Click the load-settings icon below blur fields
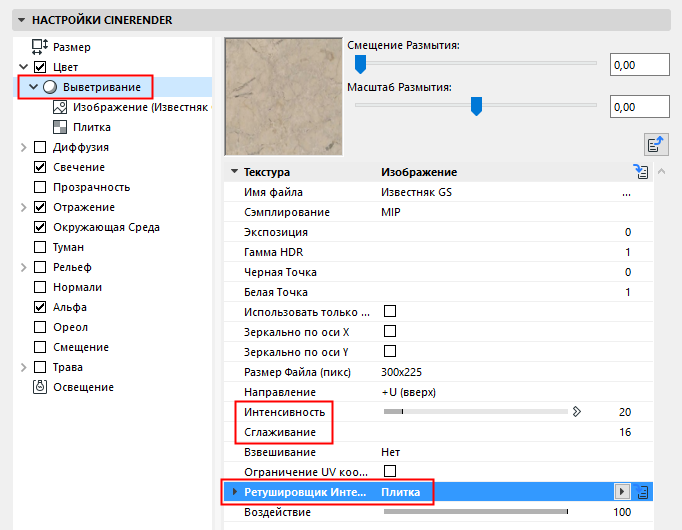Image resolution: width=682 pixels, height=530 pixels. tap(657, 145)
